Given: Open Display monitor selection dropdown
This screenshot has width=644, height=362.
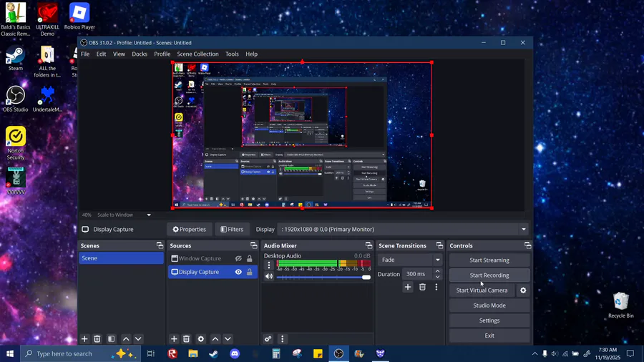Looking at the screenshot, I should 524,230.
